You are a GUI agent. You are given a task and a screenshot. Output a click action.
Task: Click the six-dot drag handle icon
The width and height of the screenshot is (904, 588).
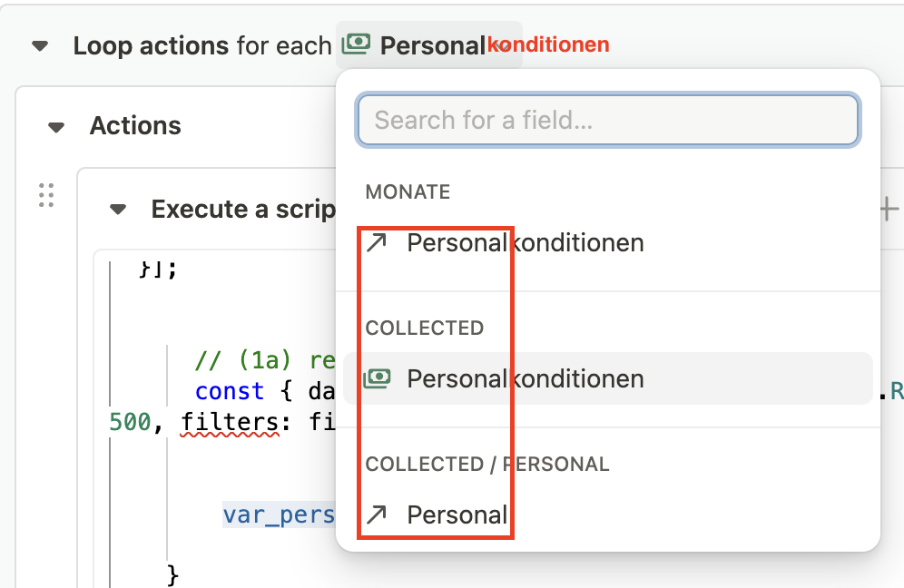[46, 196]
